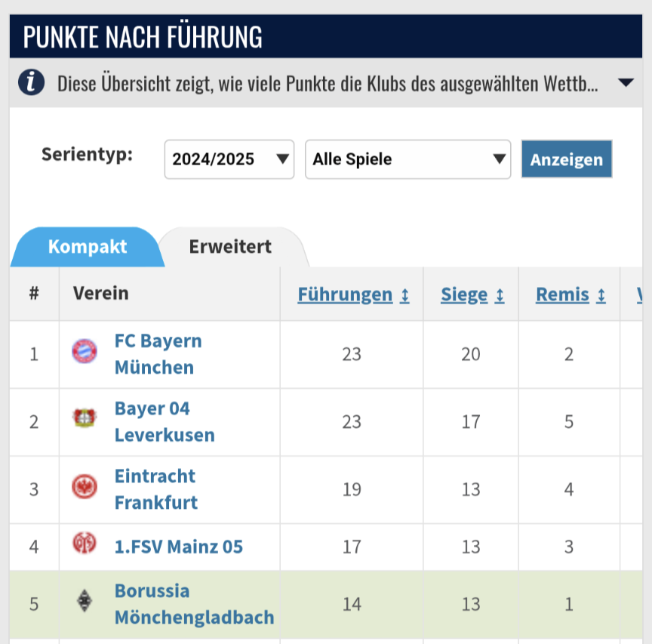Open the Eintracht Frankfurt club link
The height and width of the screenshot is (644, 652).
coord(155,488)
